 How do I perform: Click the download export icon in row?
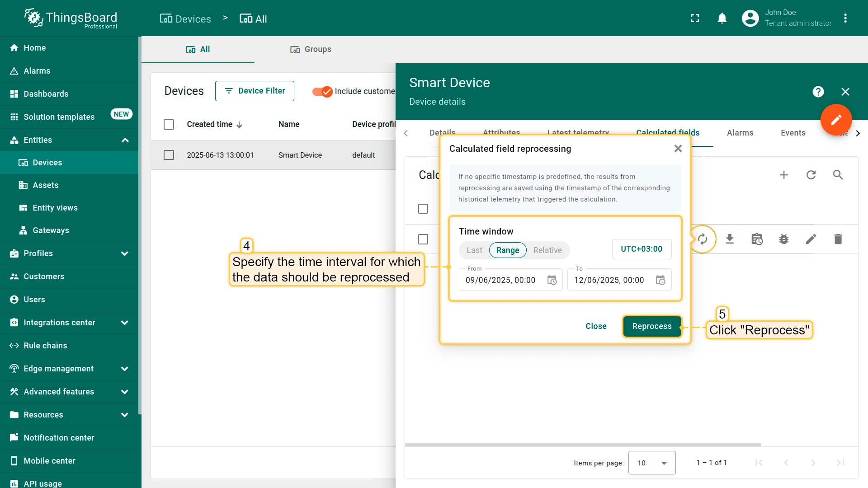pos(730,239)
